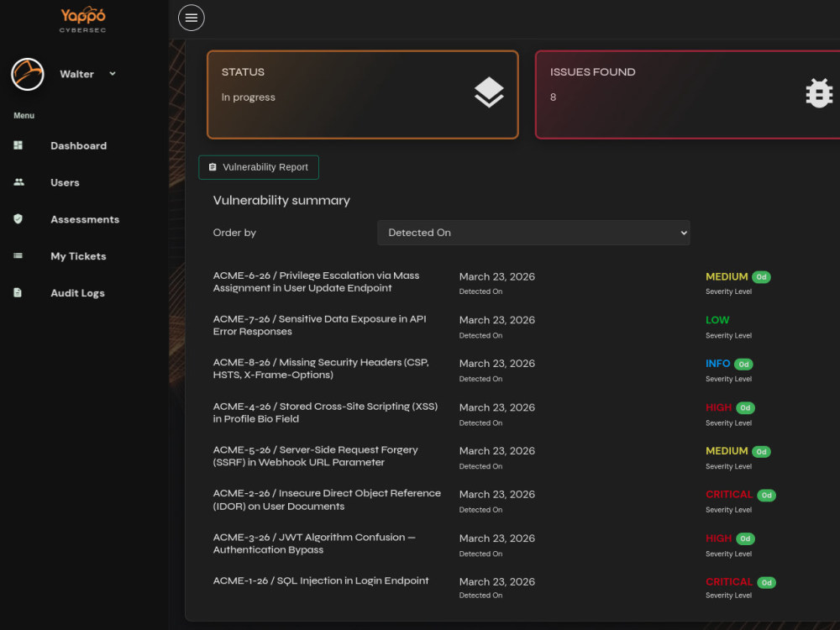Open ACME-3-26 JWT Algorithm Confusion vulnerability
This screenshot has width=840, height=630.
click(x=314, y=543)
